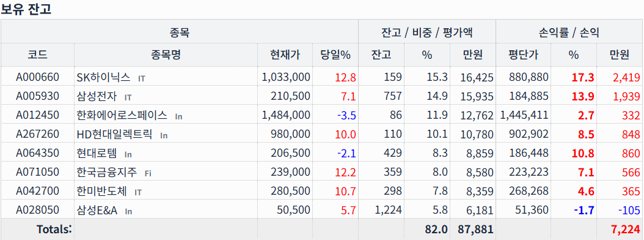644x240 pixels.
Task: Click the 종목 group header
Action: (180, 32)
